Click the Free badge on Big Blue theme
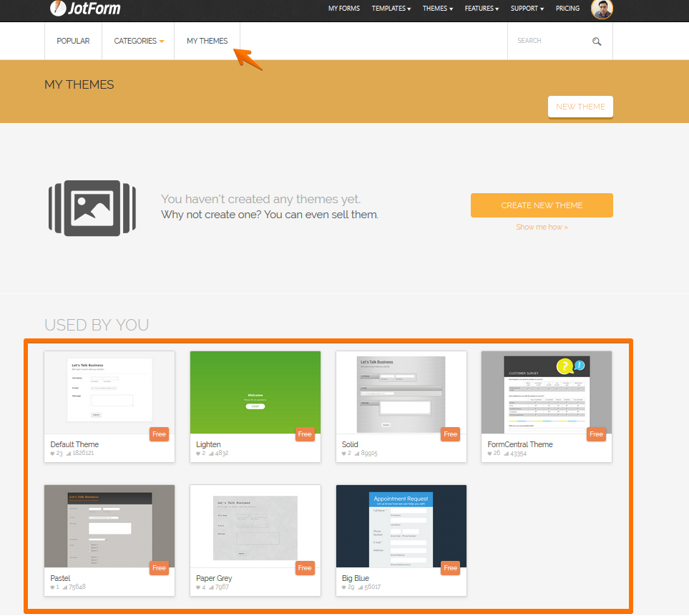The height and width of the screenshot is (616, 689). pos(450,568)
